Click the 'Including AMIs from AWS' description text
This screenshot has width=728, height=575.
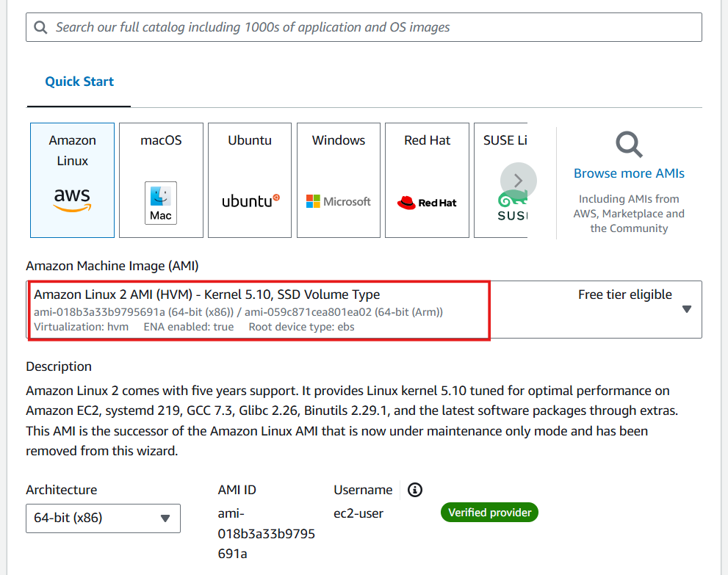point(629,214)
